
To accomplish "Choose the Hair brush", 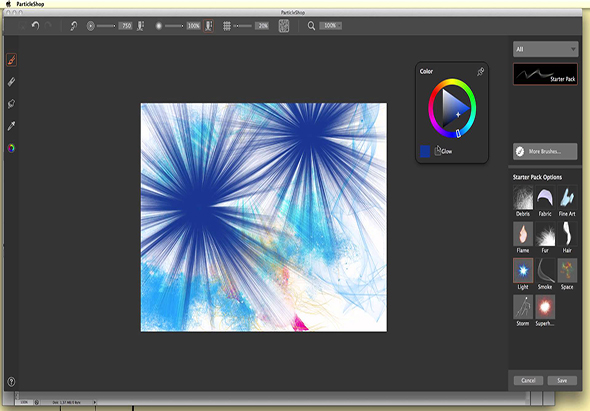I will 567,237.
